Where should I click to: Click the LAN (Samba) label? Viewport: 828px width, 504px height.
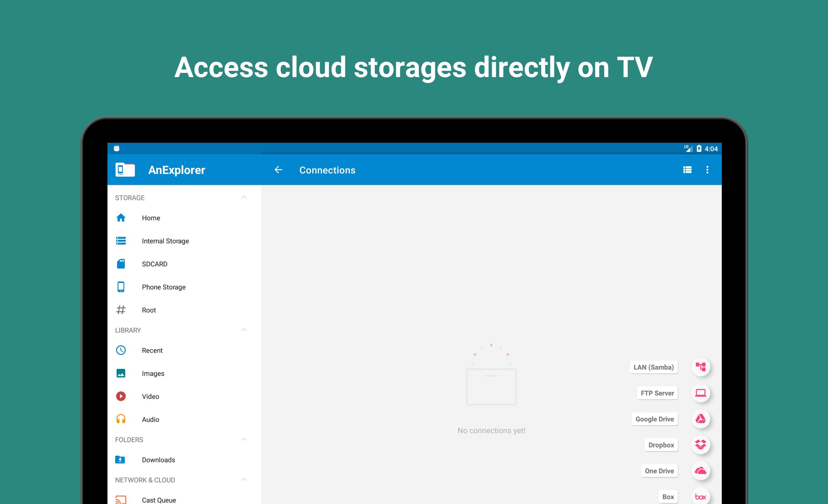(x=654, y=367)
